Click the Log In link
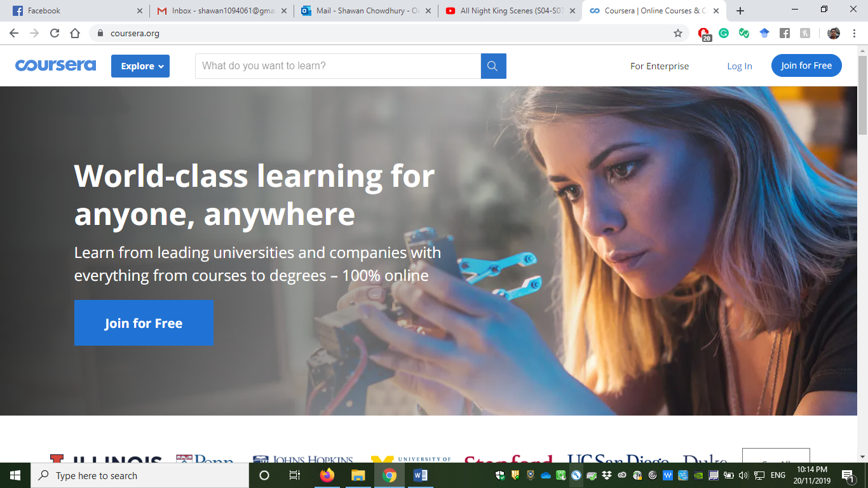868x488 pixels. [740, 66]
